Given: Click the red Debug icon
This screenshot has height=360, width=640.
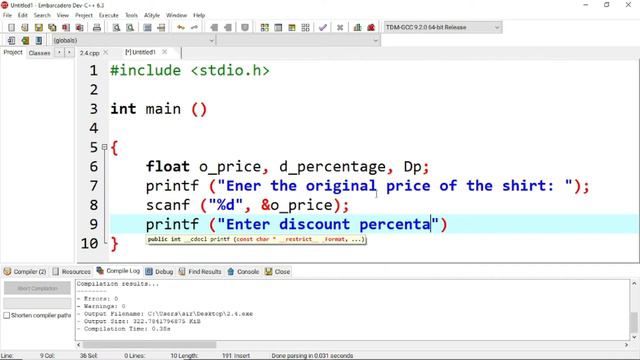Looking at the screenshot, I should pyautogui.click(x=371, y=27).
